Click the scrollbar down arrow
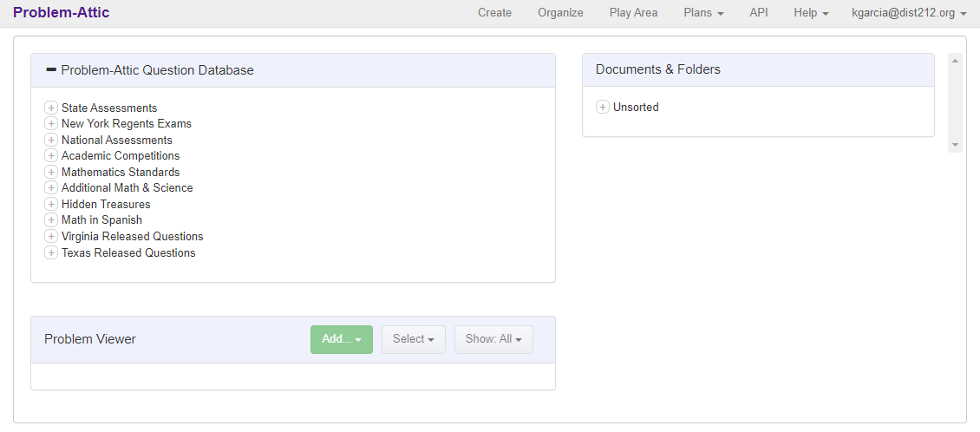 pos(954,144)
